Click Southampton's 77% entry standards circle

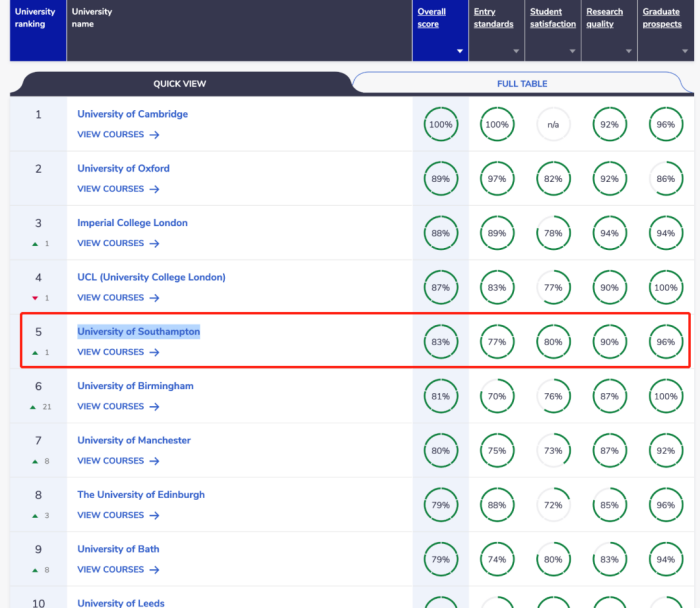(497, 342)
